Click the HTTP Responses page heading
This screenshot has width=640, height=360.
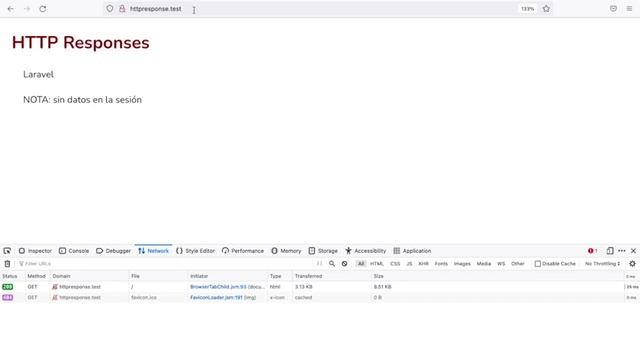[80, 42]
